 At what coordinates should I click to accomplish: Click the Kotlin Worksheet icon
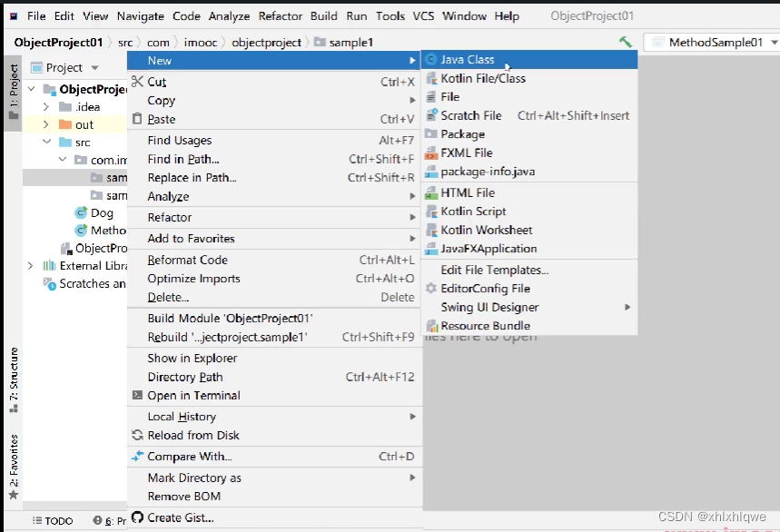click(x=431, y=231)
